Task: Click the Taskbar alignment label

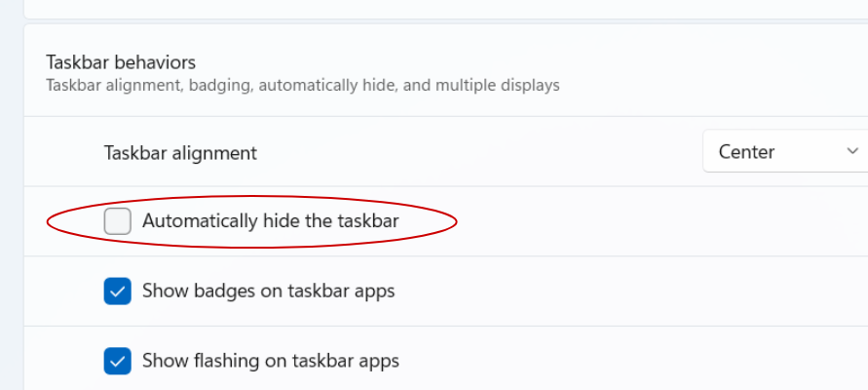Action: click(x=180, y=153)
